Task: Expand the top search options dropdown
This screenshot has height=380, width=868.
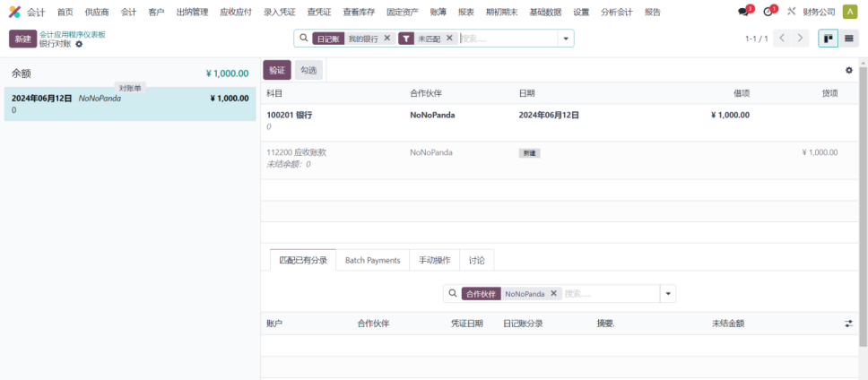Action: point(566,39)
